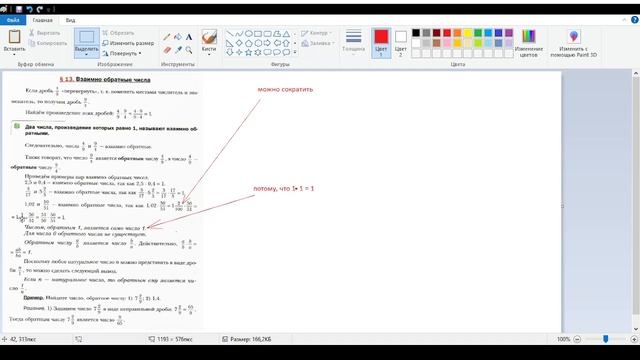
Task: Select the Fill with color bucket tool
Action: point(178,37)
